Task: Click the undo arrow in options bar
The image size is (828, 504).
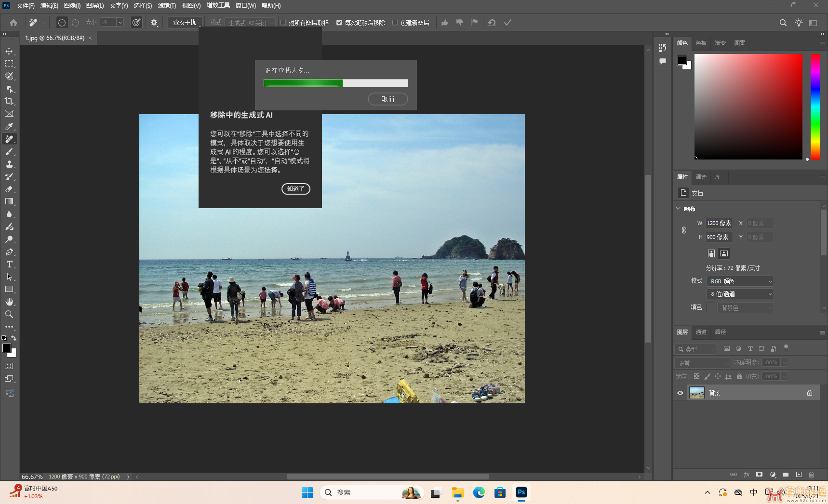Action: tap(492, 23)
